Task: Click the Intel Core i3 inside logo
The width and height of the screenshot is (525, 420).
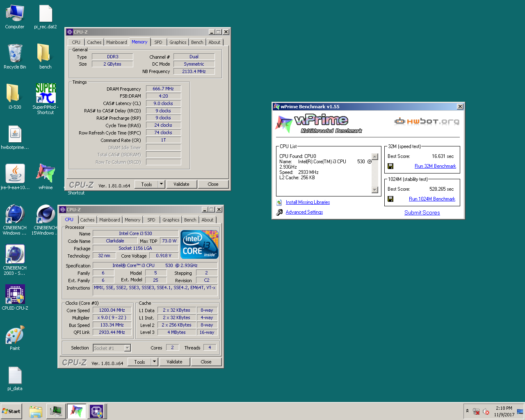Action: coord(200,244)
